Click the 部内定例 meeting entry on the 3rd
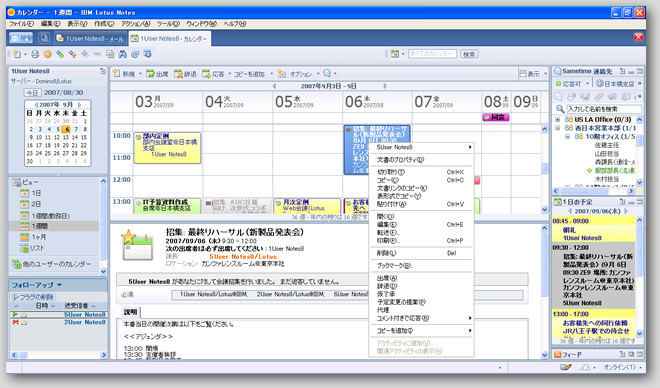The height and width of the screenshot is (388, 660). tap(167, 148)
